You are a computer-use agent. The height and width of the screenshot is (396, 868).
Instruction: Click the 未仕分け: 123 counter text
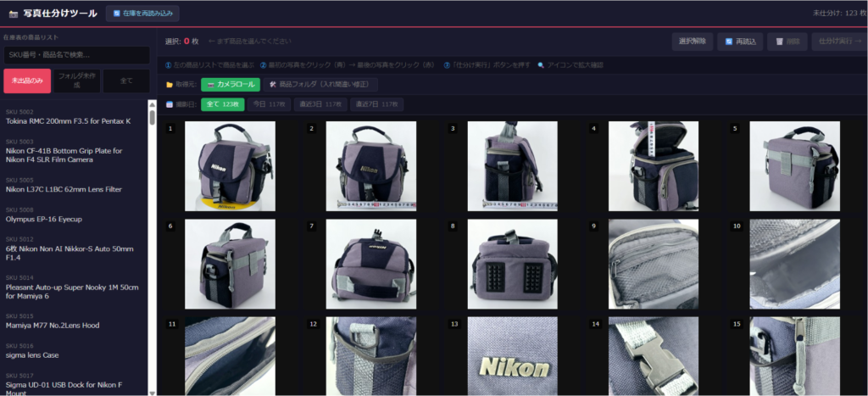tap(840, 13)
